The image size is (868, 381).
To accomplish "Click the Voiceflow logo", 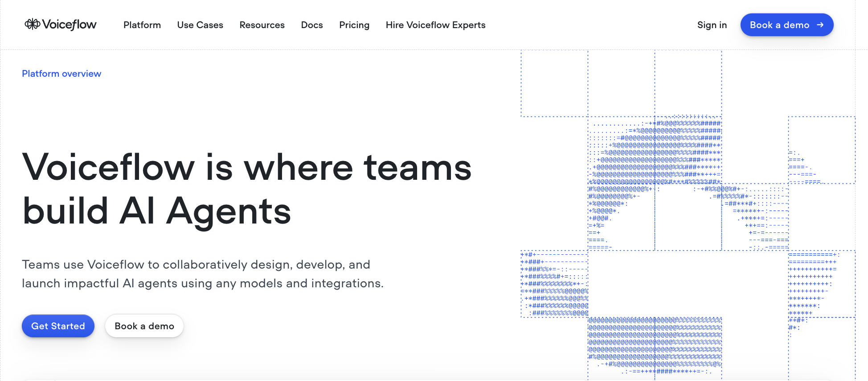I will 61,25.
